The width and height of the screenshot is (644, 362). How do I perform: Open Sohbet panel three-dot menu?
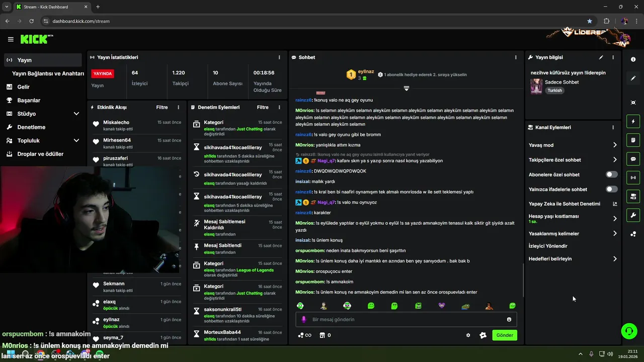point(516,57)
